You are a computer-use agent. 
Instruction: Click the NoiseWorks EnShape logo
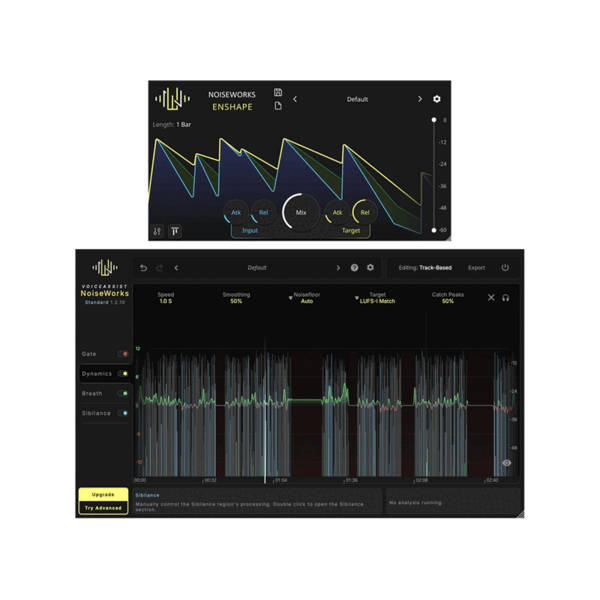coord(172,99)
